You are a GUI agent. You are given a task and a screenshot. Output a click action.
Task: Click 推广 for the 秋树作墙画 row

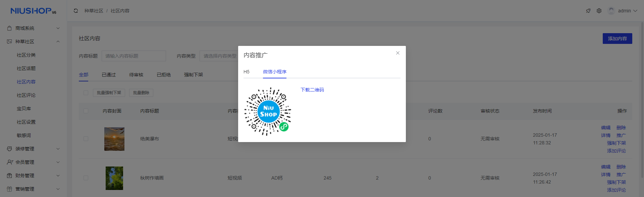point(621,175)
